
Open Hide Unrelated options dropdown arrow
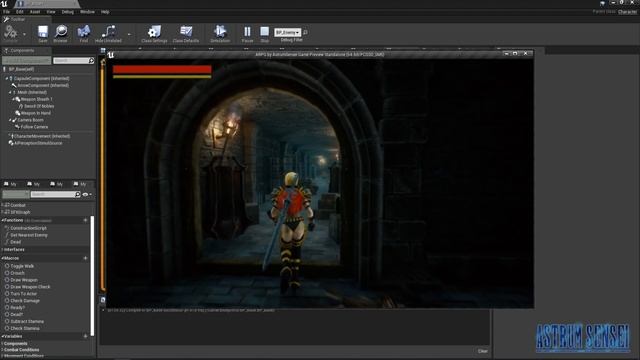pos(129,34)
